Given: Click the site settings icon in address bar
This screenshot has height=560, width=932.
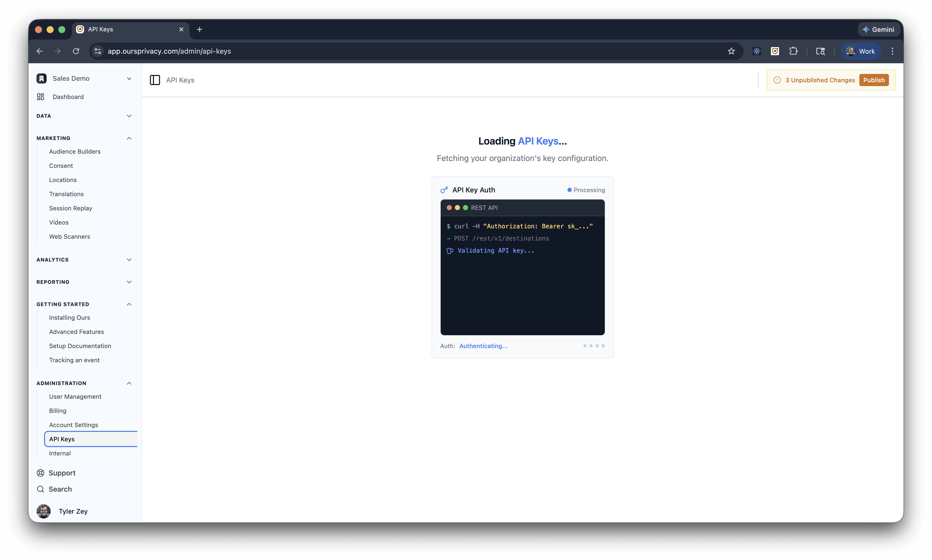Looking at the screenshot, I should pyautogui.click(x=98, y=51).
